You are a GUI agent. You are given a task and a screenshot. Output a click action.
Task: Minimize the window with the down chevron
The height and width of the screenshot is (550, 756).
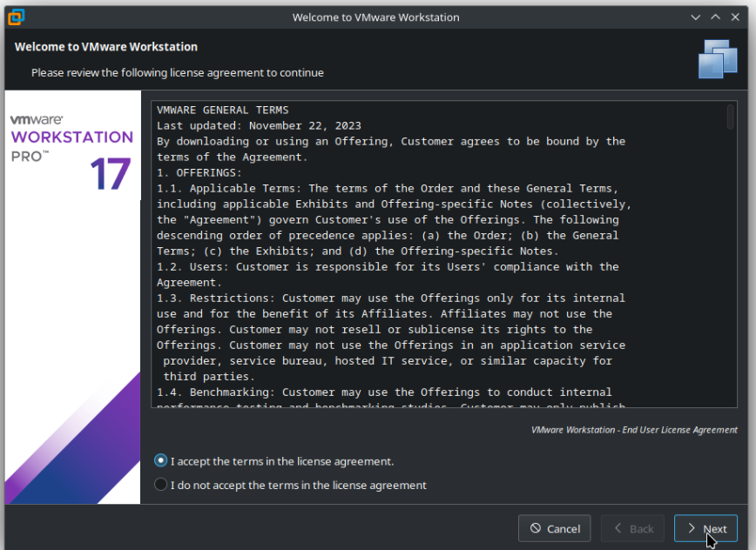[696, 17]
